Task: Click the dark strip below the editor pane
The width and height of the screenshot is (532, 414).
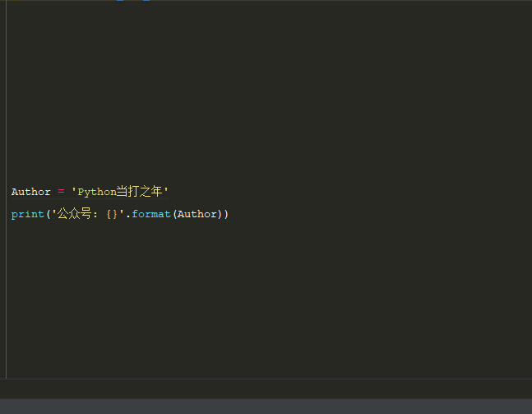Action: pyautogui.click(x=266, y=388)
